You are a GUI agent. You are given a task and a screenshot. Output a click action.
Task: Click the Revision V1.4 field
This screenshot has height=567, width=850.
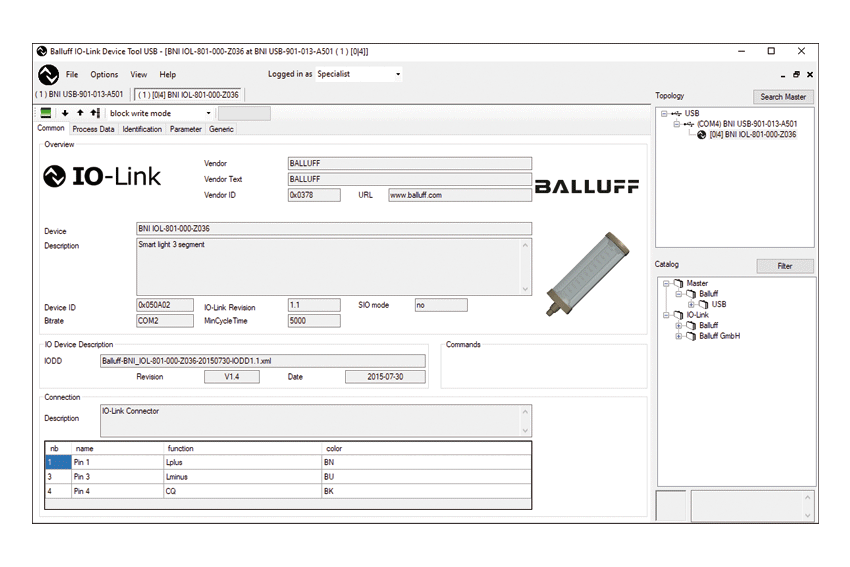tap(232, 377)
